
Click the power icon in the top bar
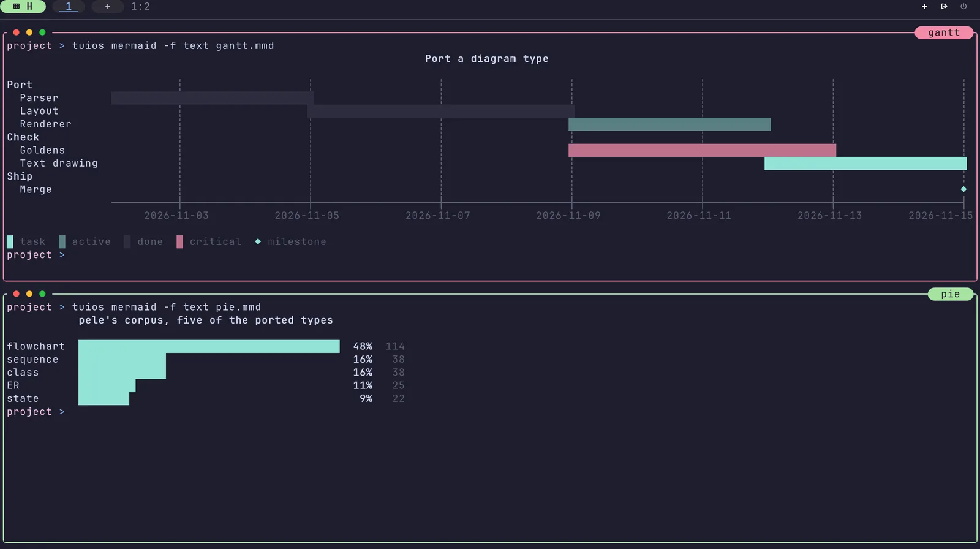click(963, 7)
